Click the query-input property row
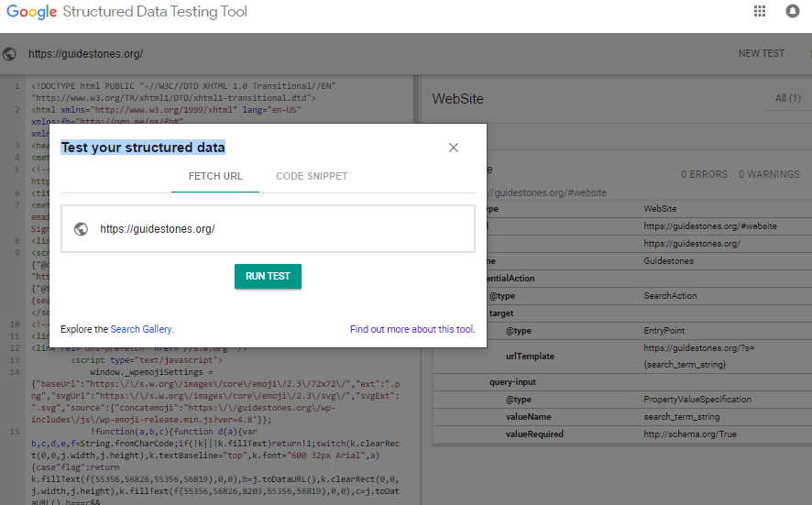This screenshot has height=505, width=812. coord(623,382)
